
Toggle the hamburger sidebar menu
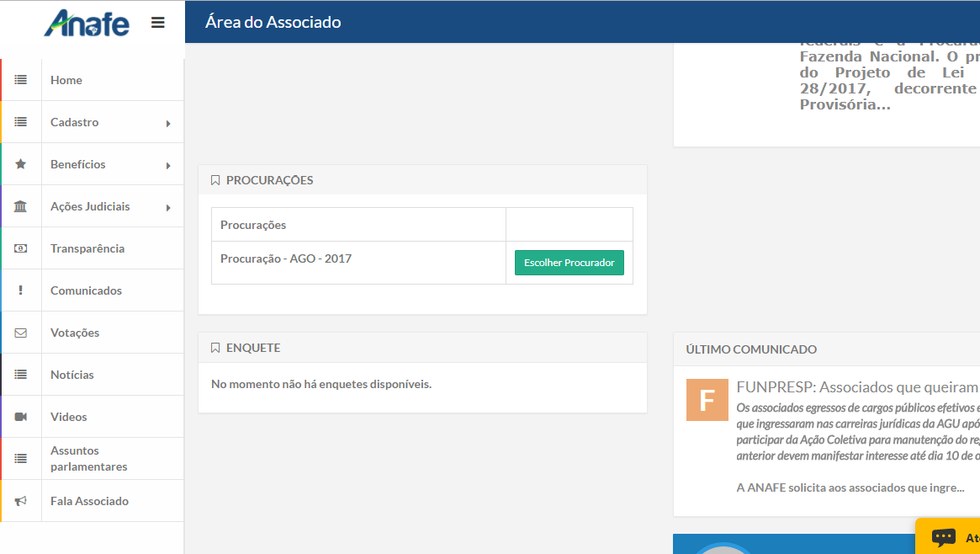[x=158, y=23]
